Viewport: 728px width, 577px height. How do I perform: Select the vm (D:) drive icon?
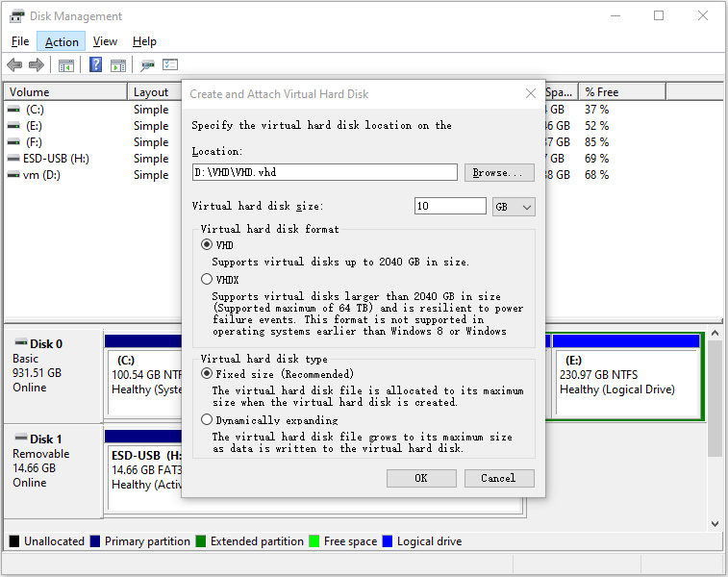point(13,175)
